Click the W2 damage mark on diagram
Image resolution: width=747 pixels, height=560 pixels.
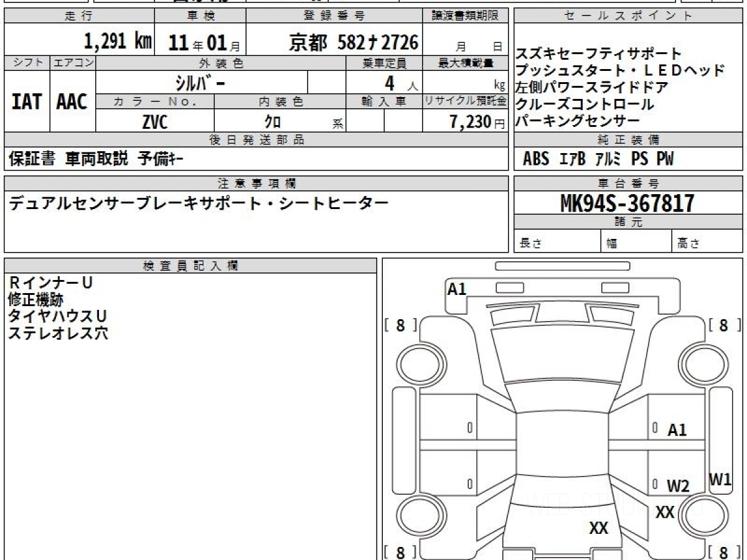coord(678,486)
